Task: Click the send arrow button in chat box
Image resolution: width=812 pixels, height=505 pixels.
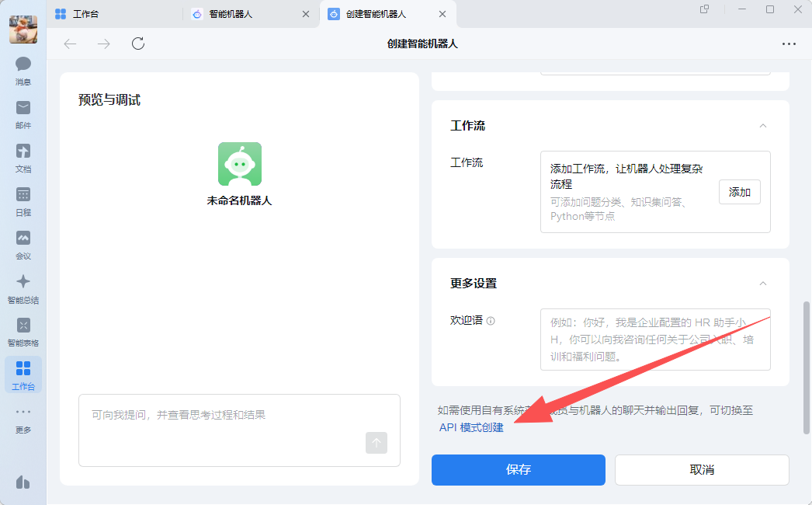Action: click(x=377, y=443)
